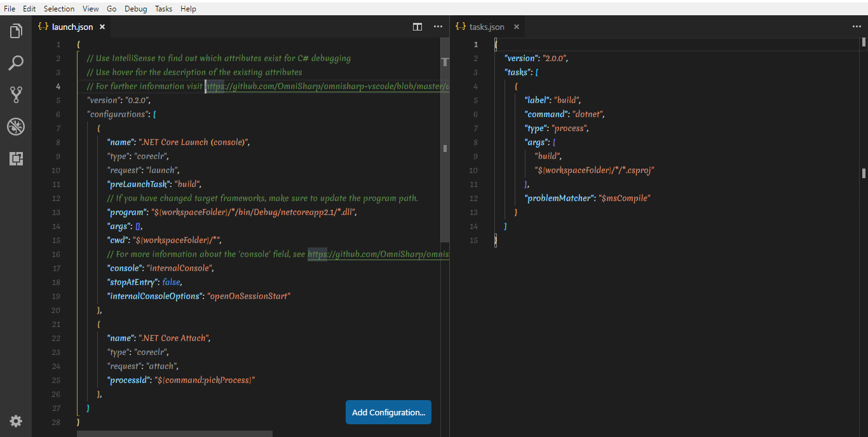Open the console field documentation link

point(378,254)
